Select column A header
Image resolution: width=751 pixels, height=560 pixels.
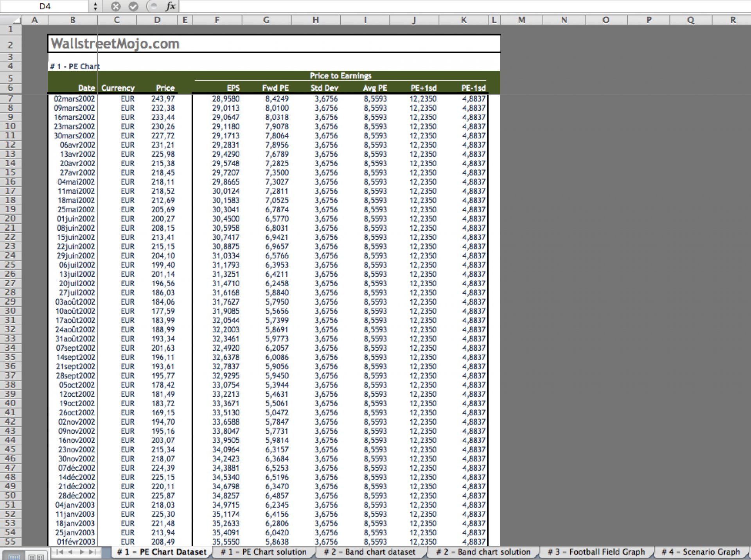[x=34, y=20]
